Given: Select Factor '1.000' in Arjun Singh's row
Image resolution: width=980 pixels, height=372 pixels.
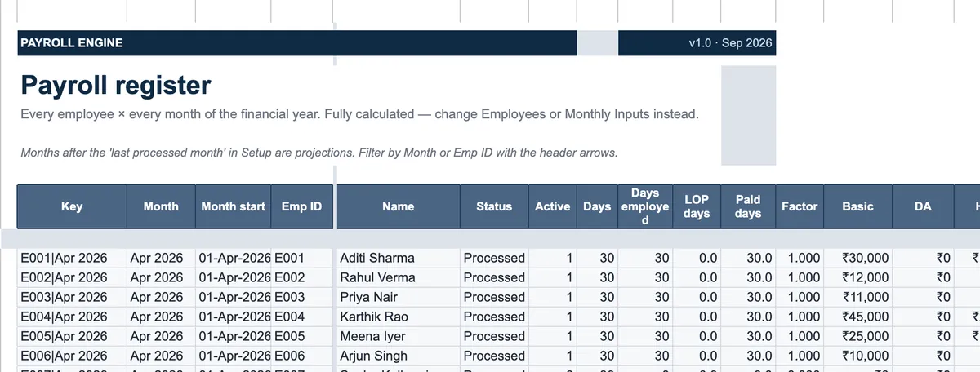Looking at the screenshot, I should 800,356.
